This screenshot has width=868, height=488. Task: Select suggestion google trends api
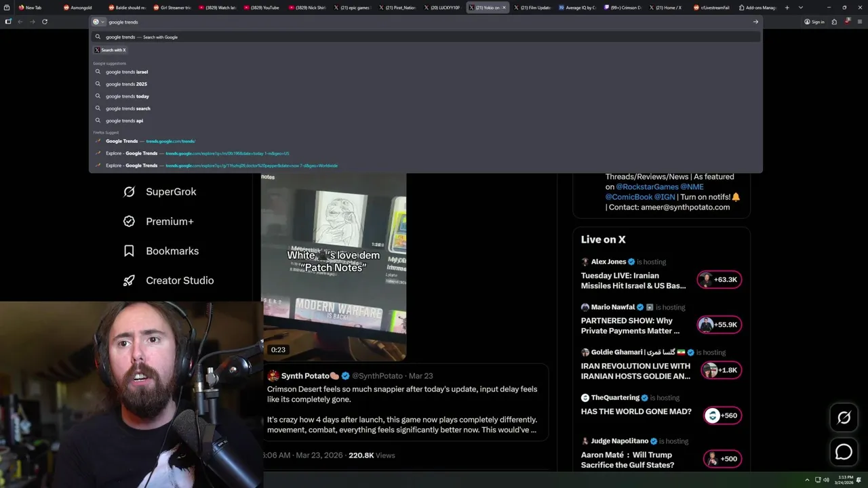[x=426, y=121]
